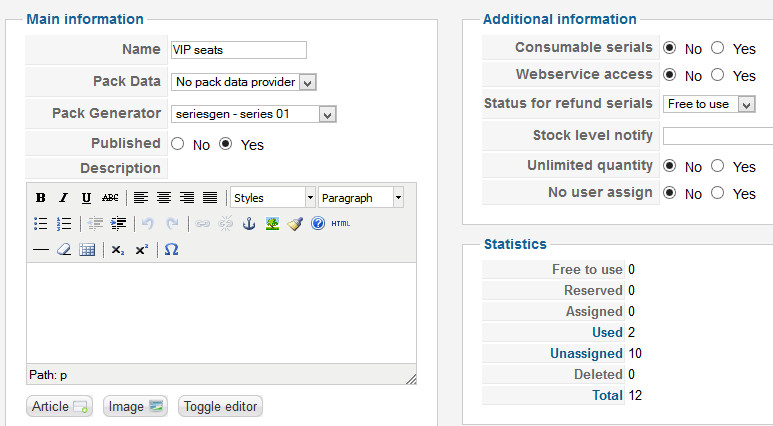Click the Toggle editor button
Image resolution: width=773 pixels, height=426 pixels.
tap(220, 406)
